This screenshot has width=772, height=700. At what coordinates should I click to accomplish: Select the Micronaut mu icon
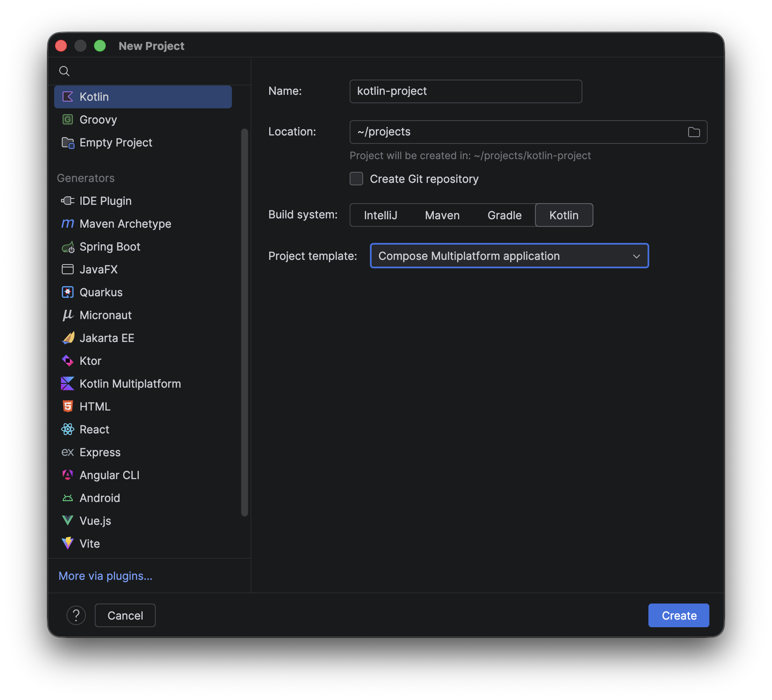(x=68, y=315)
